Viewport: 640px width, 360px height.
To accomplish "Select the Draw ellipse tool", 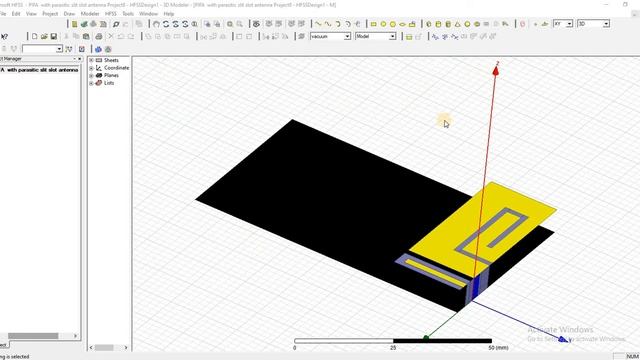I will (402, 24).
